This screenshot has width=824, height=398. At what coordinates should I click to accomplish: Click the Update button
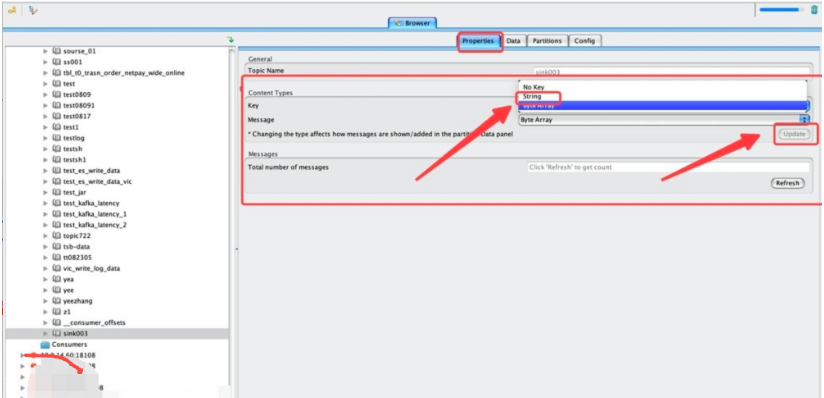[x=794, y=134]
